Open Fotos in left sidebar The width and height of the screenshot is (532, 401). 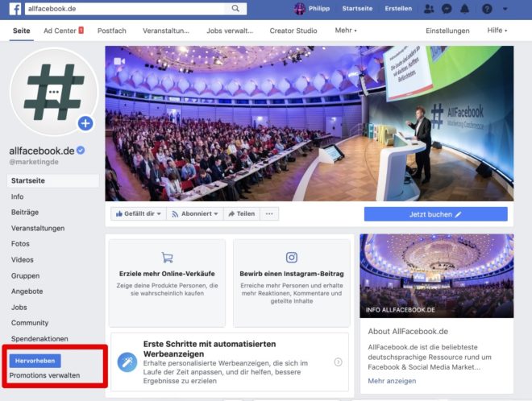coord(20,244)
